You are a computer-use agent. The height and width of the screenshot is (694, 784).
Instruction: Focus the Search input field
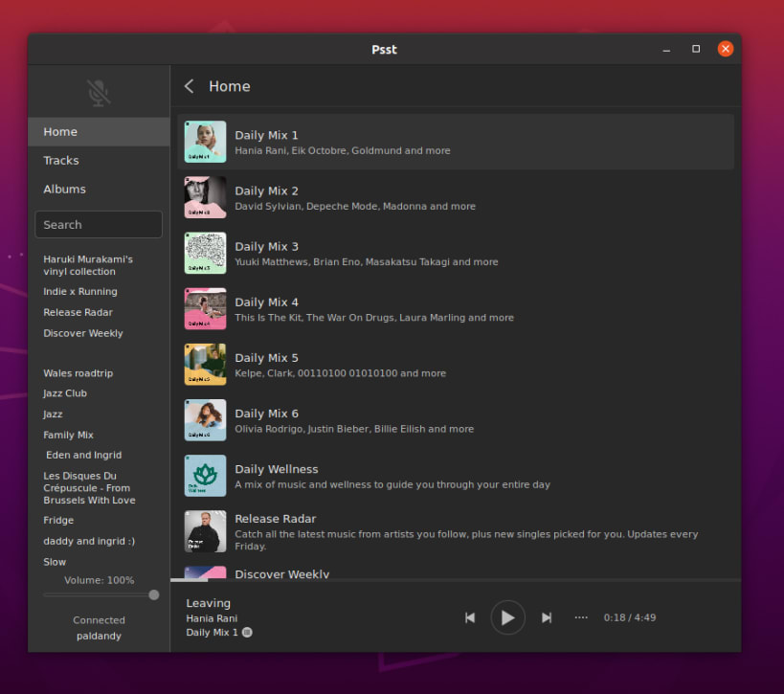point(99,225)
